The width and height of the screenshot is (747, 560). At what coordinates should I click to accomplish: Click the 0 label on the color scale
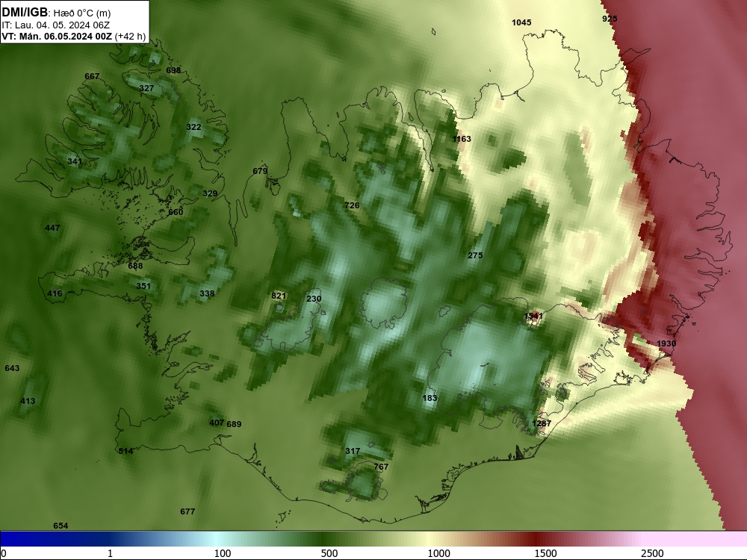4,553
